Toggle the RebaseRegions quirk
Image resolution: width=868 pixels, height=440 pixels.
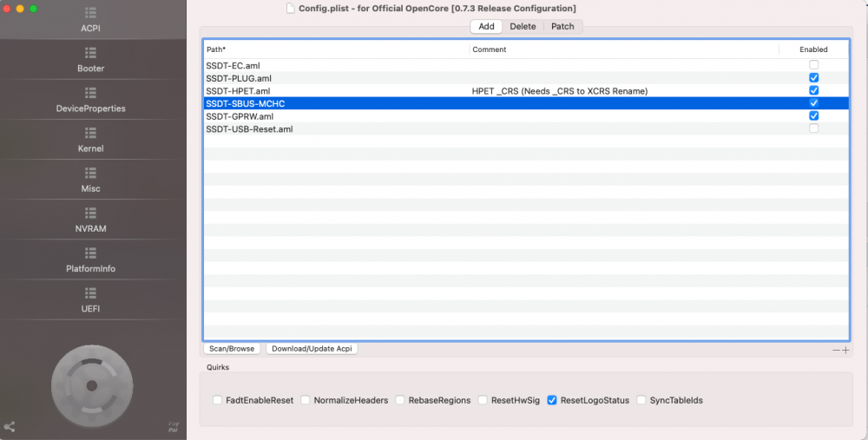(399, 399)
